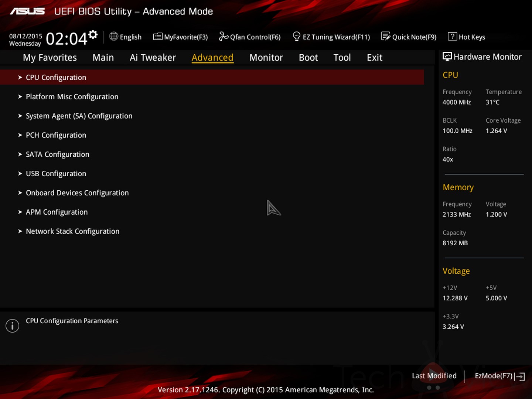
Task: Click CPU Configuration Parameters help text
Action: pyautogui.click(x=72, y=321)
